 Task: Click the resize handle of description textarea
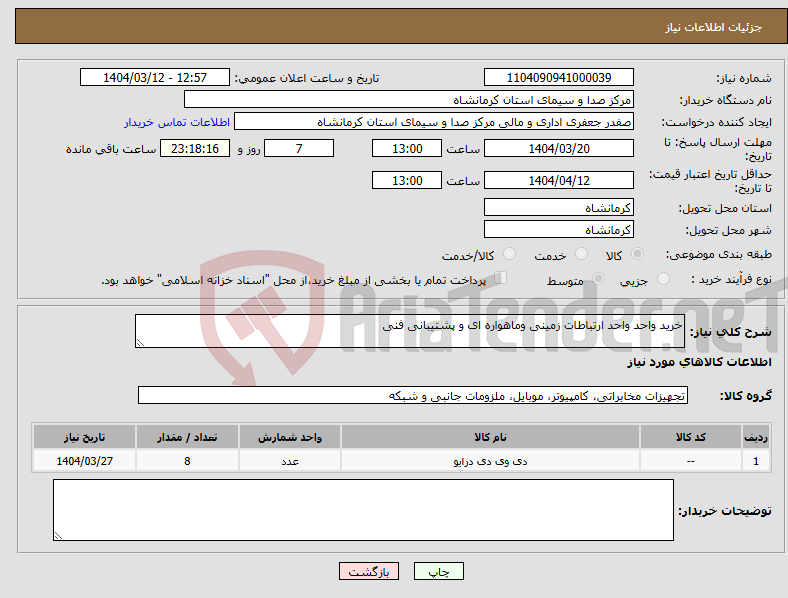(x=140, y=343)
